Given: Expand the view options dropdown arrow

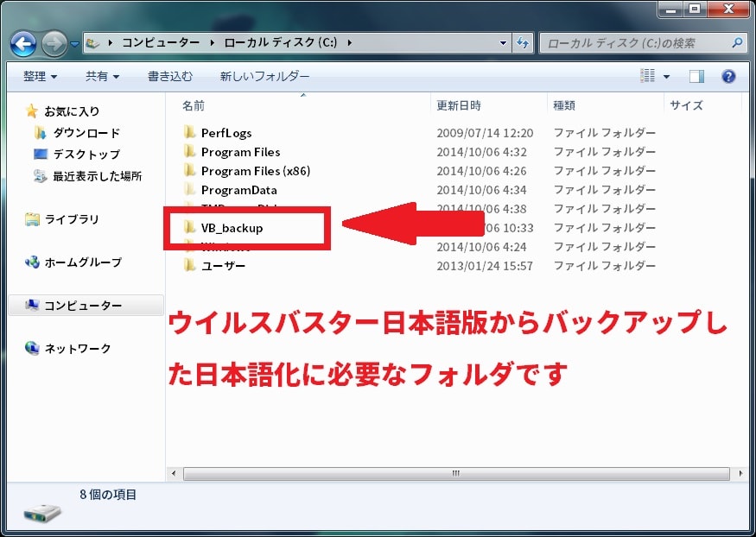Looking at the screenshot, I should coord(666,76).
